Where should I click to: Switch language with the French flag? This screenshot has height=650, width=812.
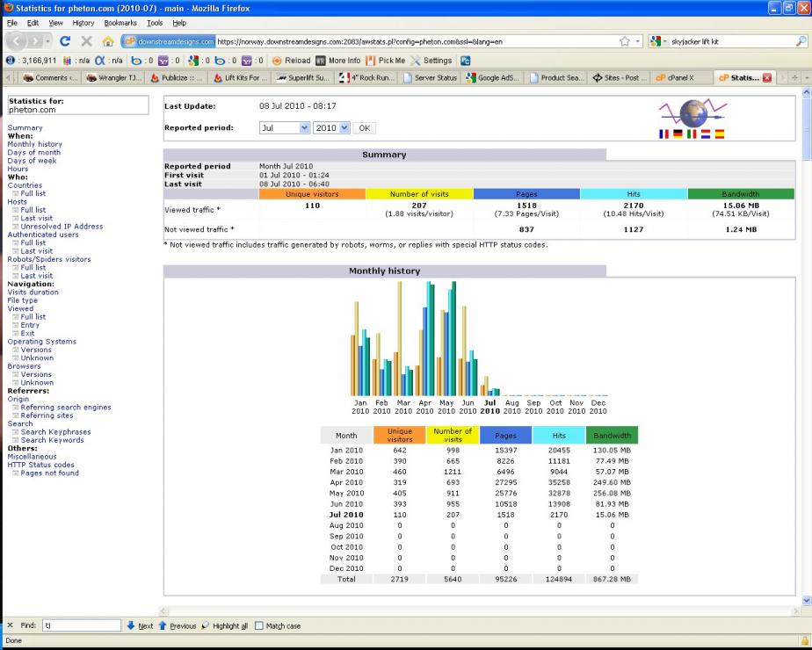coord(663,134)
